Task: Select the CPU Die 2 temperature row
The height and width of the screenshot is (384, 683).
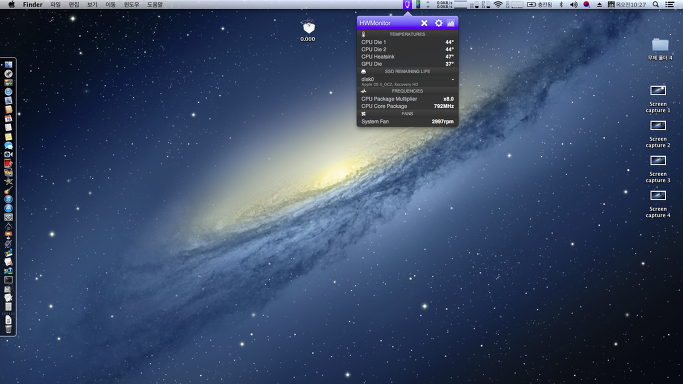Action: click(407, 49)
